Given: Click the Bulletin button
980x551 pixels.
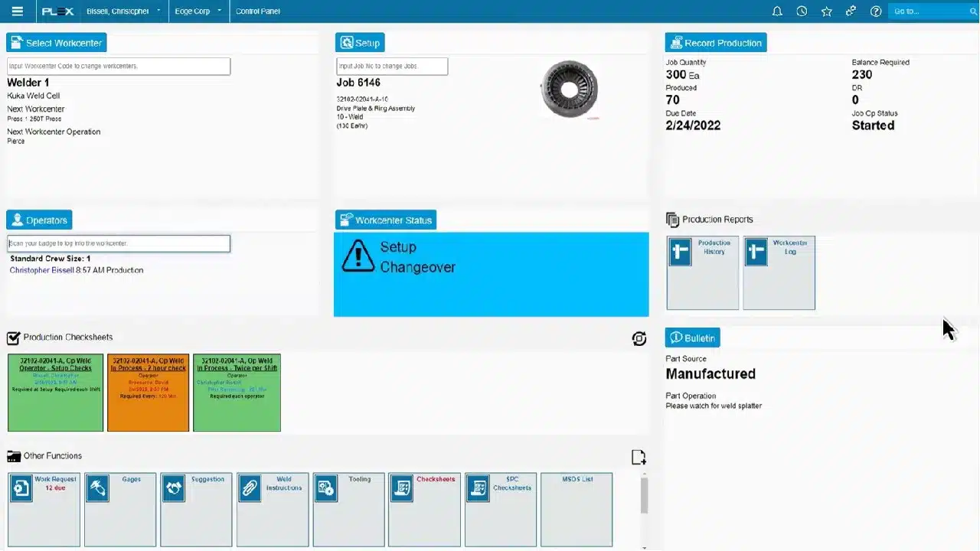Looking at the screenshot, I should pos(692,337).
